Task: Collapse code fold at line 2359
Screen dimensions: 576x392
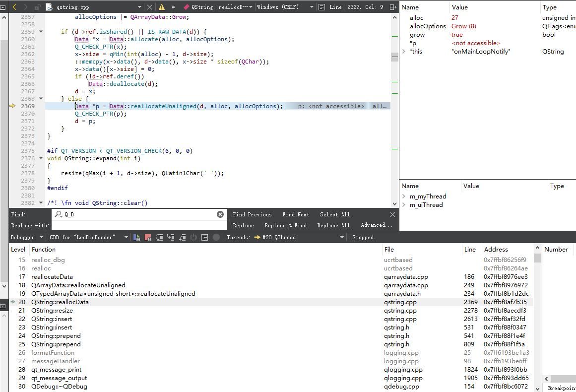Action: (x=41, y=32)
